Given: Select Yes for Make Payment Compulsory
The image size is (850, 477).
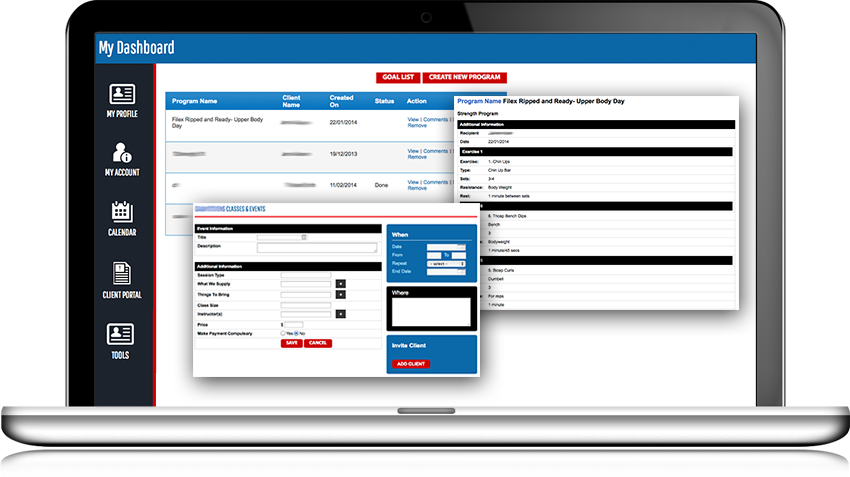Looking at the screenshot, I should pos(284,333).
